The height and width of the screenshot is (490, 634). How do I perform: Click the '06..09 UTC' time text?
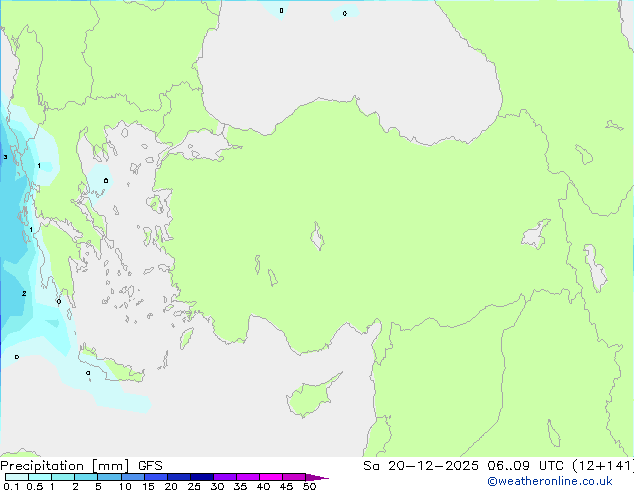coord(525,466)
